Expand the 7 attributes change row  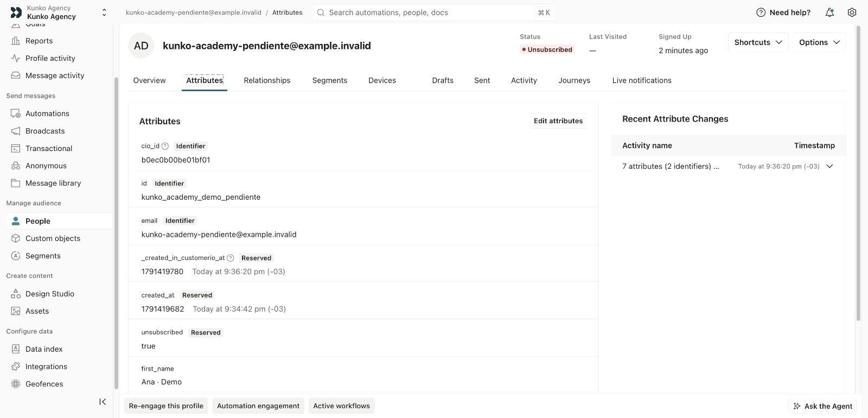829,167
